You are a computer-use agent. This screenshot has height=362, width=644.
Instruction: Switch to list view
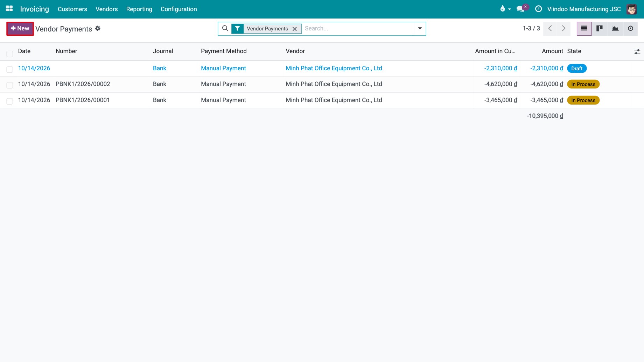pos(584,29)
